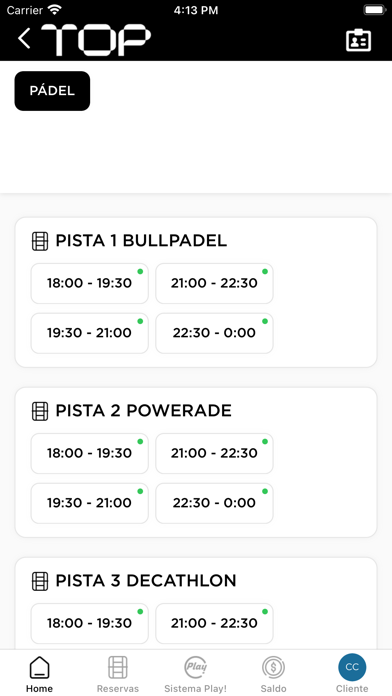The image size is (392, 696).
Task: Choose Pista 1 slot 21:00 - 22:30
Action: (214, 283)
